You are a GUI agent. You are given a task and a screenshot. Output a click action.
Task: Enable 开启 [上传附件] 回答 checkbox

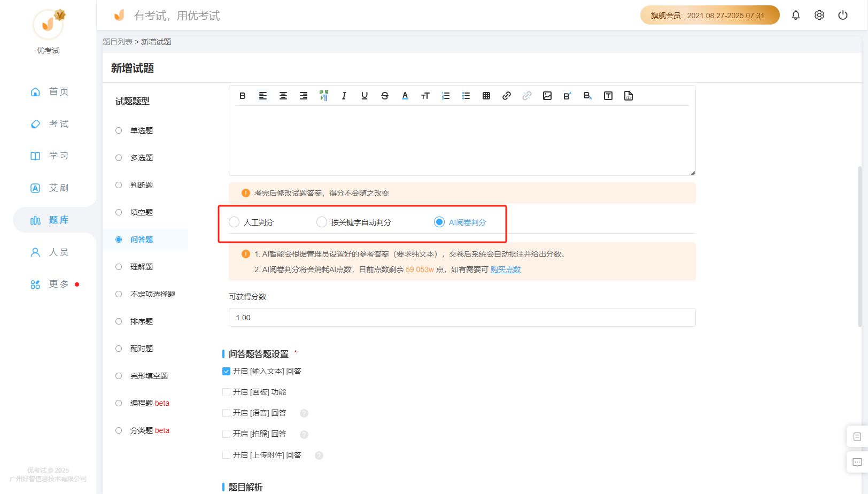pyautogui.click(x=227, y=455)
